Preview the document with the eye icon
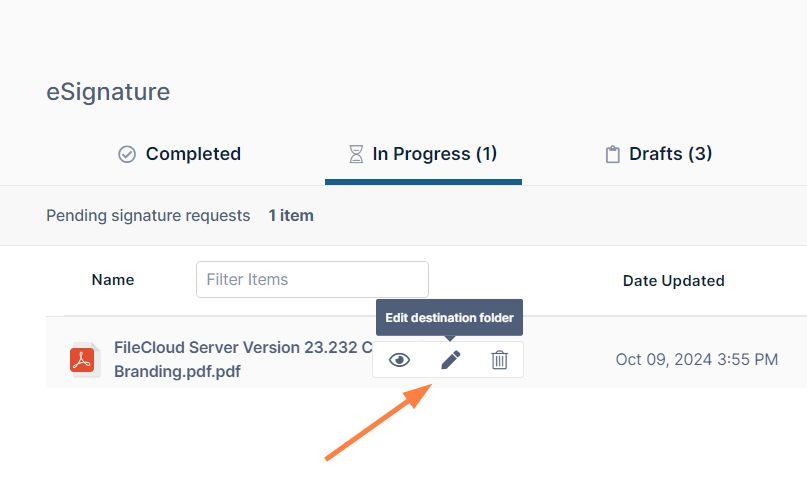807x487 pixels. [x=399, y=360]
